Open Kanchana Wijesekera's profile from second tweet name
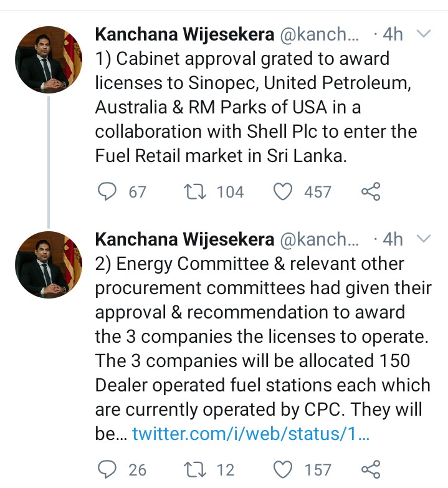 [x=184, y=239]
